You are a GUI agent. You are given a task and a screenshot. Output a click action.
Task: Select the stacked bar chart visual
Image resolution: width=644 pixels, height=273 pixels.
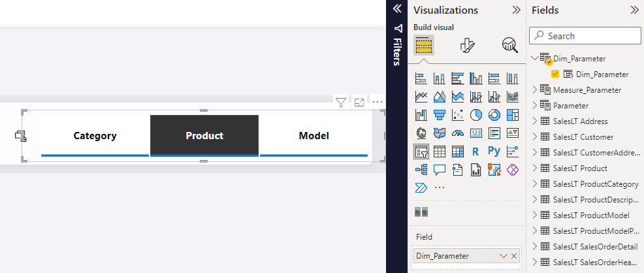421,78
